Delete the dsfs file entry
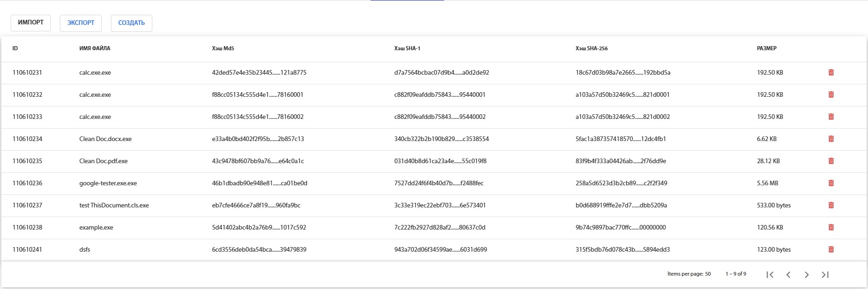Screen dimensions: 868x289 click(831, 249)
